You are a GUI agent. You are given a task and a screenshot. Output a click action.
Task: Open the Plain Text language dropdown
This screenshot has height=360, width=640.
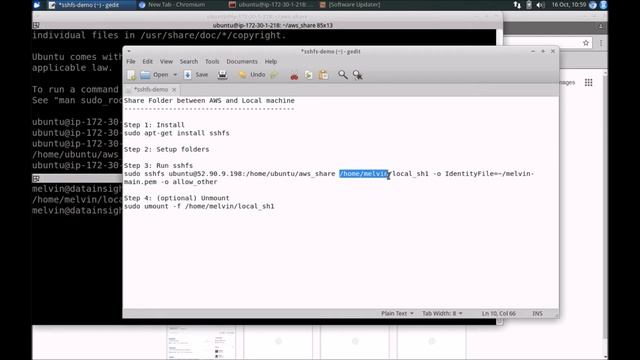pyautogui.click(x=397, y=313)
